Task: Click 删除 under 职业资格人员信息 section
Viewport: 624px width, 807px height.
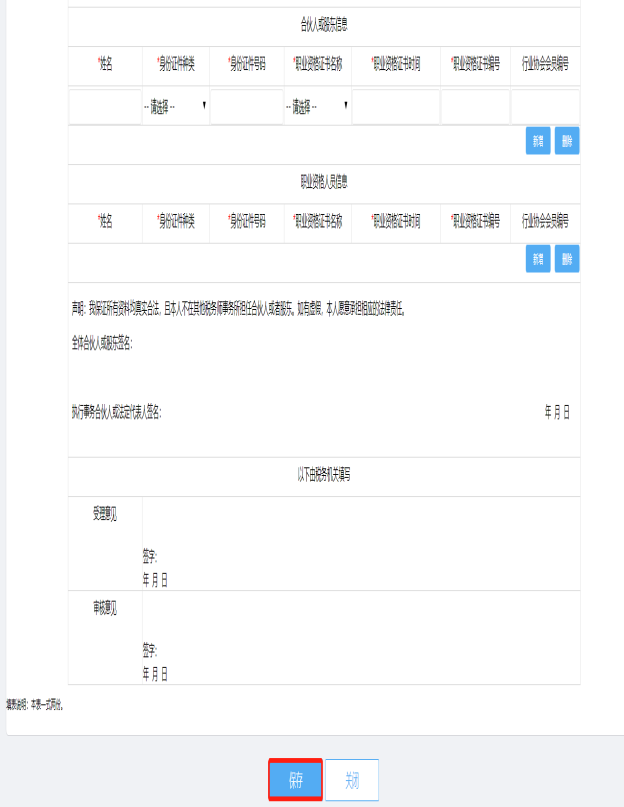Action: (x=567, y=258)
